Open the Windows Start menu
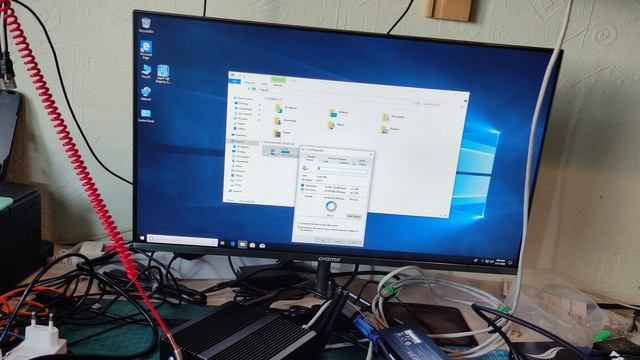Viewport: 640px width, 360px height. [x=142, y=238]
